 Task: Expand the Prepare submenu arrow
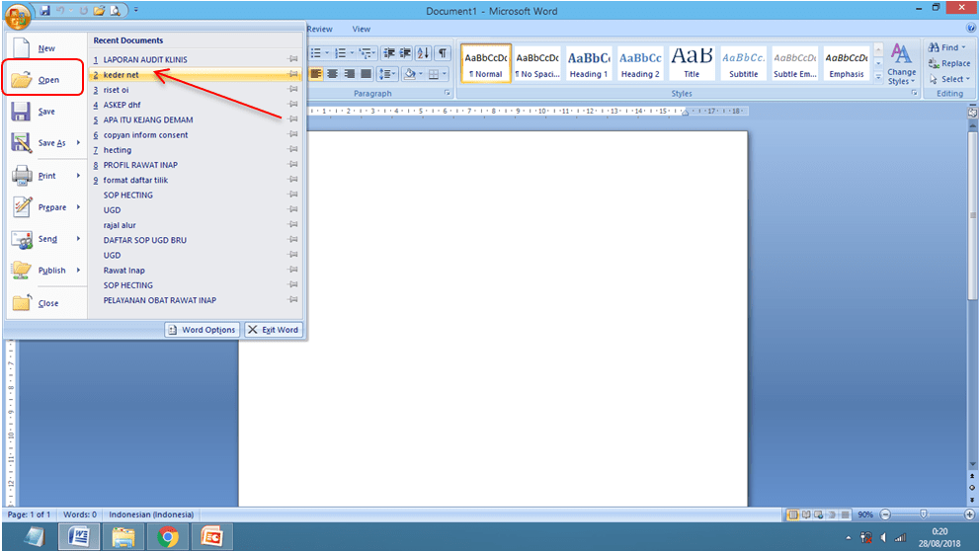pyautogui.click(x=78, y=206)
